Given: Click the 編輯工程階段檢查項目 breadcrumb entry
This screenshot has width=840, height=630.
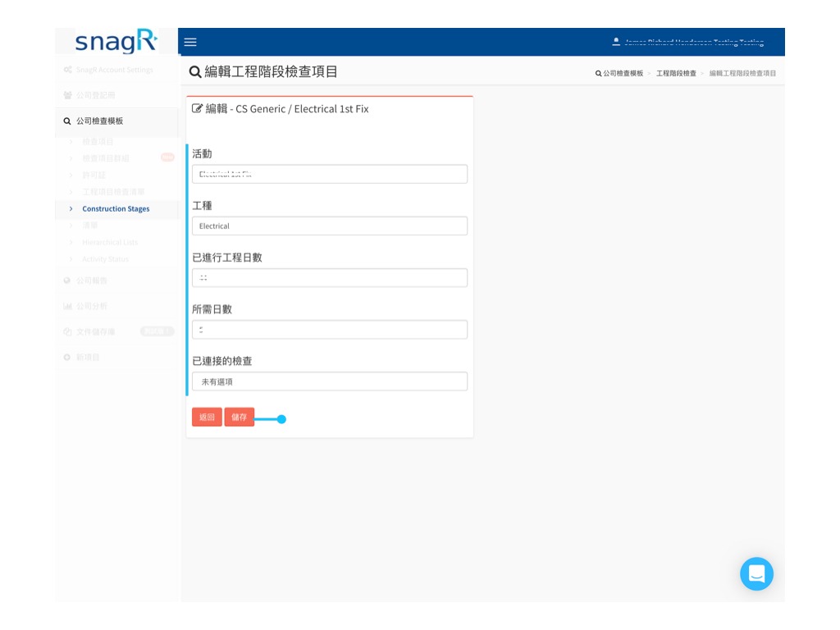Looking at the screenshot, I should tap(742, 73).
